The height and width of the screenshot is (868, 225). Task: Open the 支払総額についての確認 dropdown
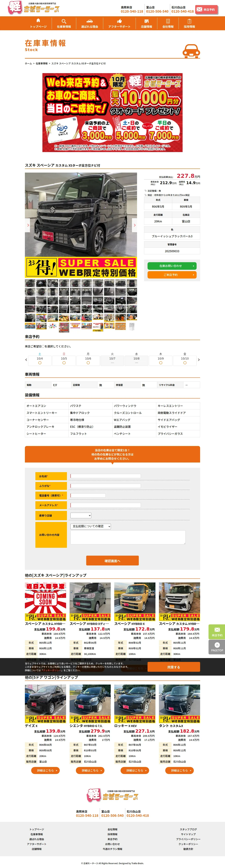[91, 526]
